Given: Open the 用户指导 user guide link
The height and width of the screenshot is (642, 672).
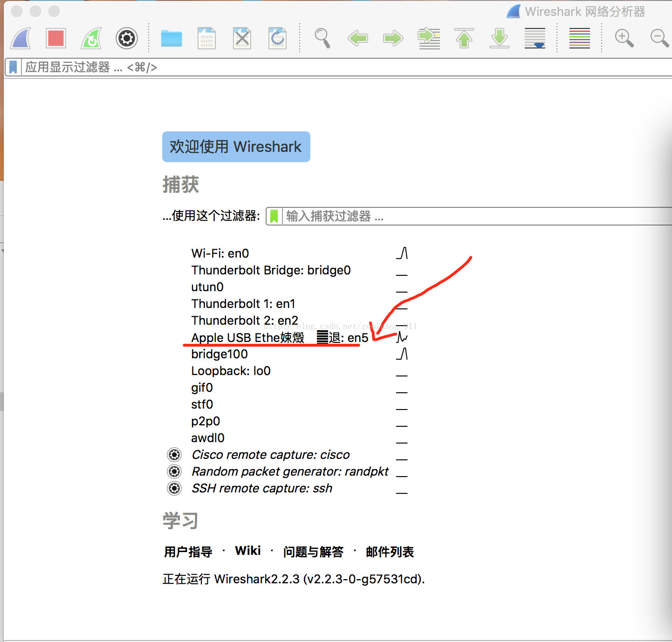Looking at the screenshot, I should point(188,552).
